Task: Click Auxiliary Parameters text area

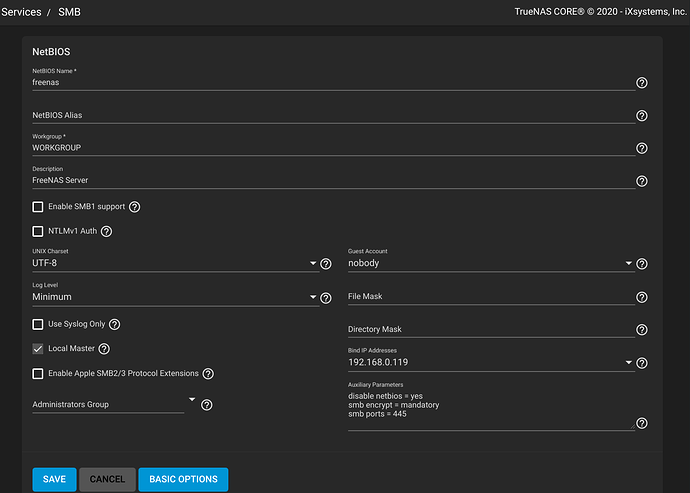Action: pyautogui.click(x=491, y=410)
